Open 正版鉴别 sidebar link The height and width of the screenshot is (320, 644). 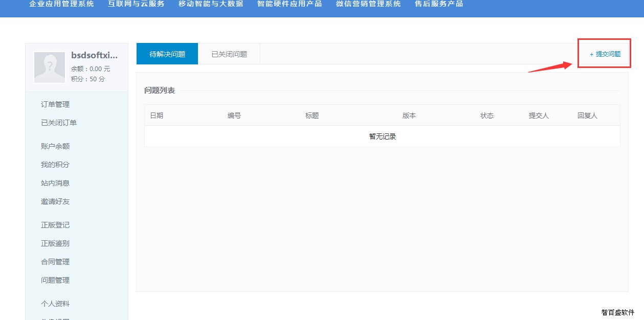[55, 243]
